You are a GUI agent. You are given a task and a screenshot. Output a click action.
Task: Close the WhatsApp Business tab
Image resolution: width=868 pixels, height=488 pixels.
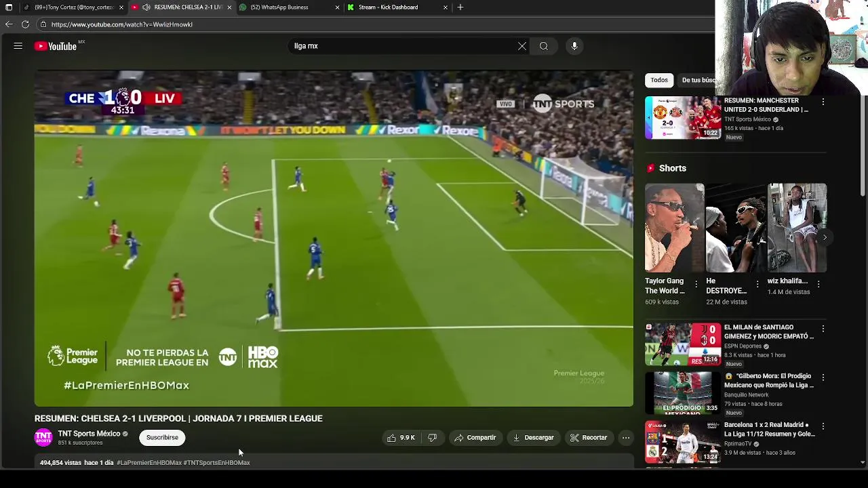[x=337, y=7]
